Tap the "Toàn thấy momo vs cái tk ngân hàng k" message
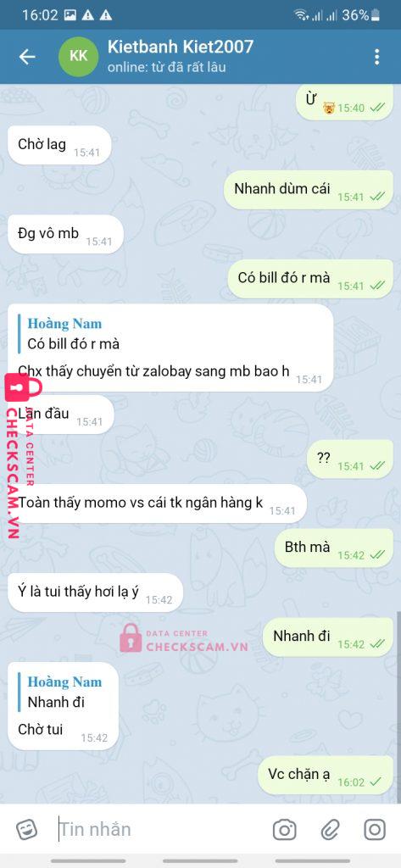 (158, 504)
